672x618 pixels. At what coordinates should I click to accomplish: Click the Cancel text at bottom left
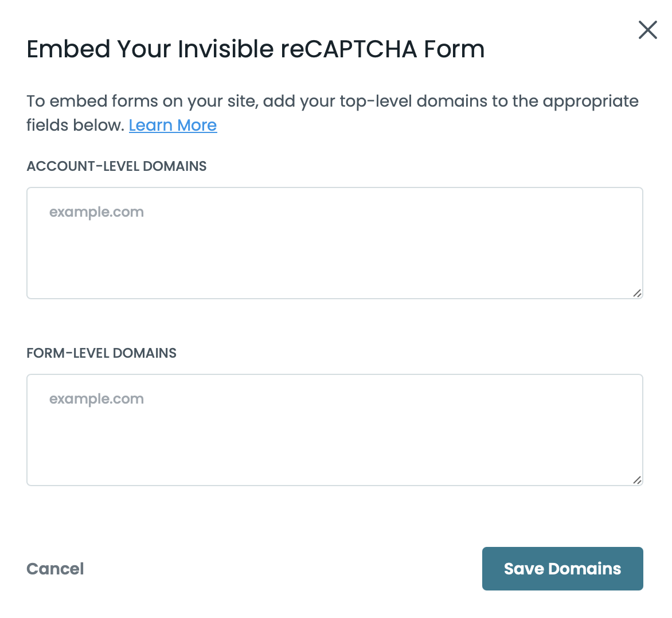click(x=54, y=569)
